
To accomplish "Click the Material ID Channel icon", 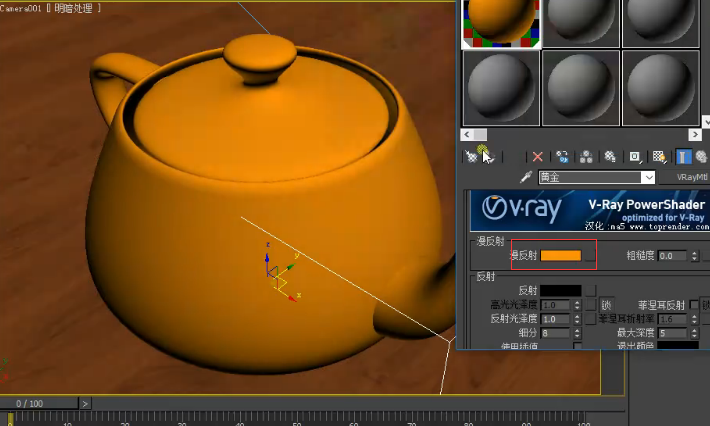I will click(634, 156).
